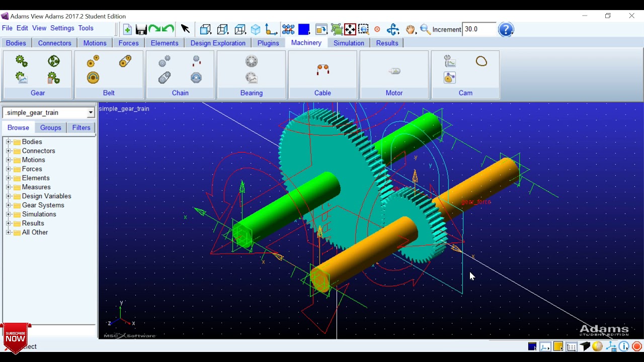Select the magnifying glass zoom tool
The image size is (644, 362).
[425, 30]
